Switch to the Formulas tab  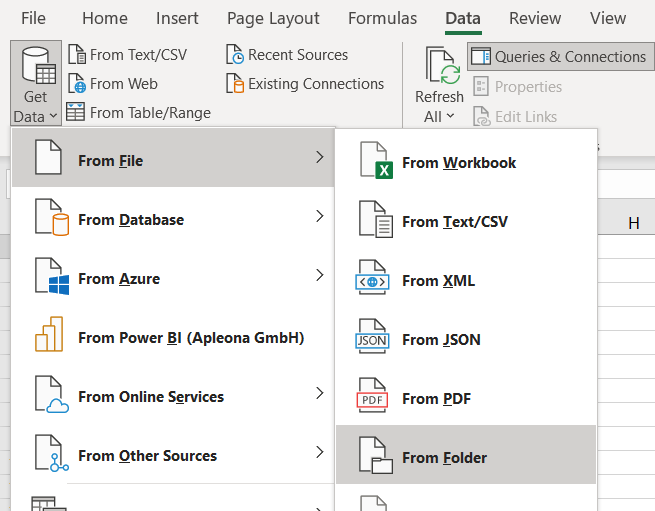(x=383, y=18)
